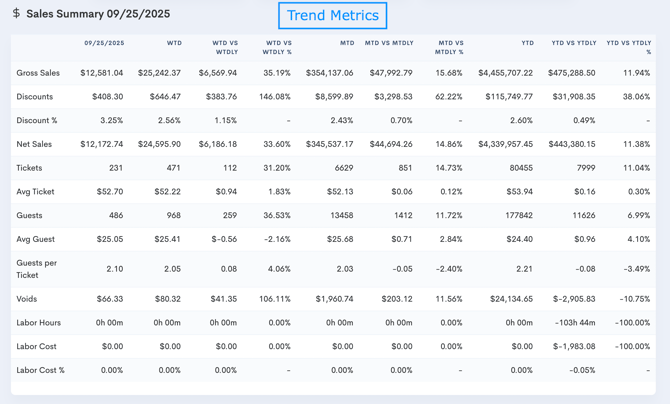Click the MTD VS MTDLY column header

click(x=389, y=43)
